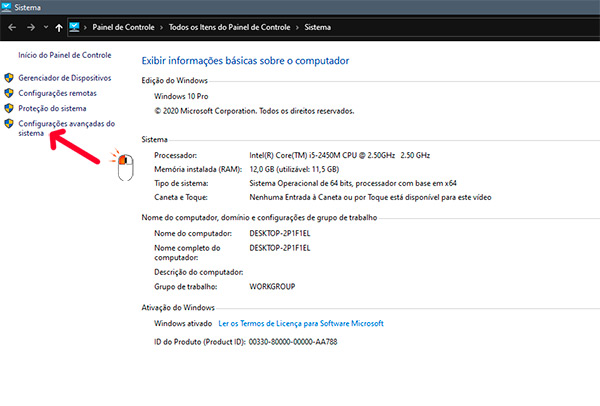The height and width of the screenshot is (406, 600).
Task: Select Painel de Controle breadcrumb
Action: pyautogui.click(x=123, y=27)
